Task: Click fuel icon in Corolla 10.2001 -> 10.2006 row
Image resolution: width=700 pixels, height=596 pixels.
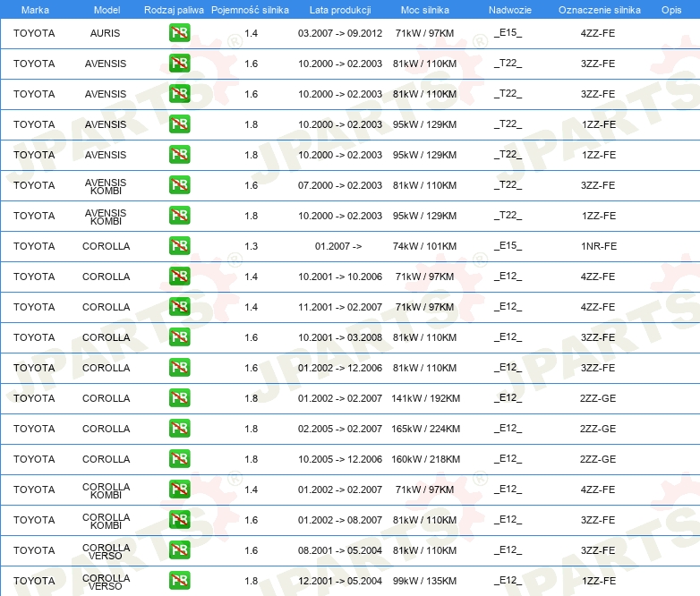Action: point(179,277)
